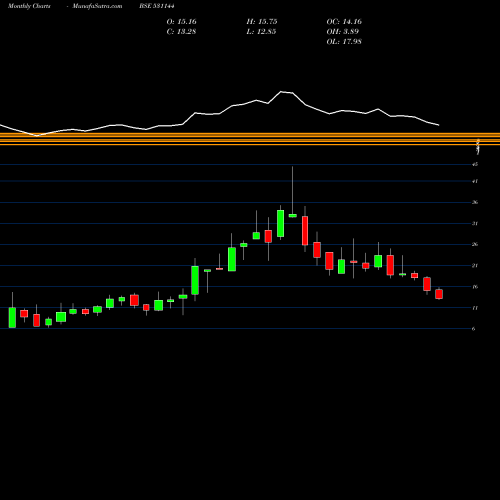Click the low value "L: 12.85"
Viewport: 500px width, 500px height.
coord(261,32)
